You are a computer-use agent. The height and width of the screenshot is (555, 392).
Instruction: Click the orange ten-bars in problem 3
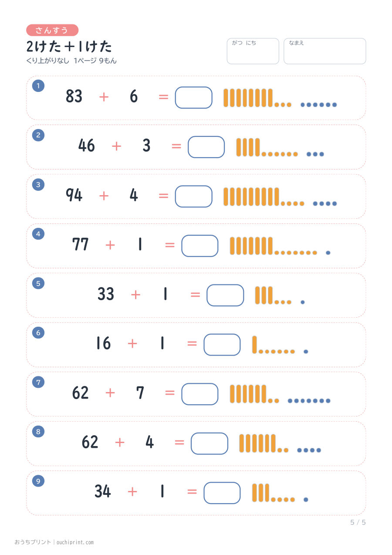[251, 196]
